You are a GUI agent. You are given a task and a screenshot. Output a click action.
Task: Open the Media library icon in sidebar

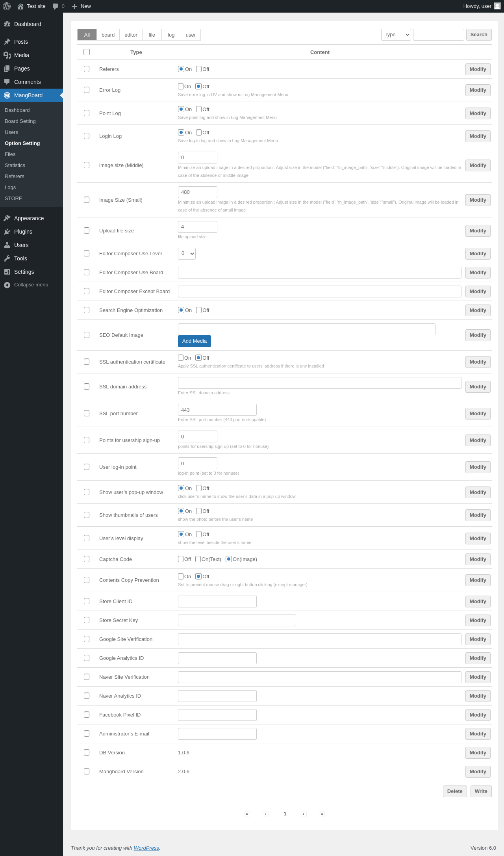7,55
